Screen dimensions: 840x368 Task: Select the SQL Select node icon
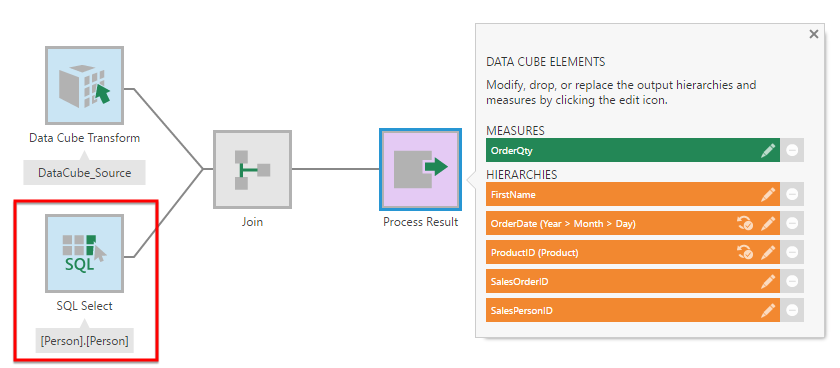click(85, 254)
